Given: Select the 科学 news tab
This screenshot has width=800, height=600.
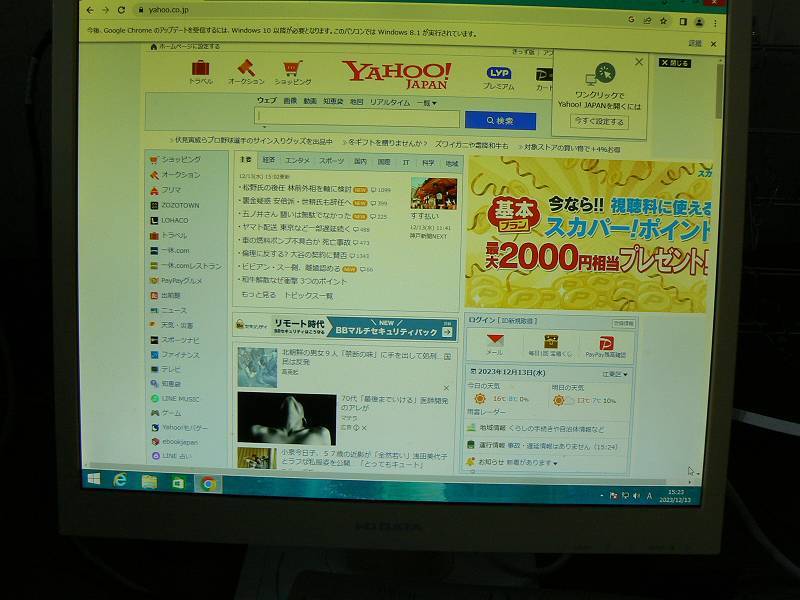Looking at the screenshot, I should click(x=428, y=163).
